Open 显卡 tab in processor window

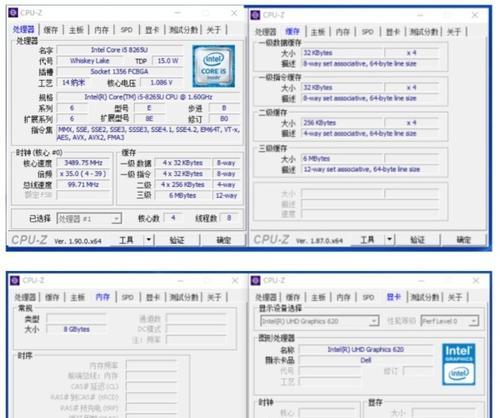point(152,30)
